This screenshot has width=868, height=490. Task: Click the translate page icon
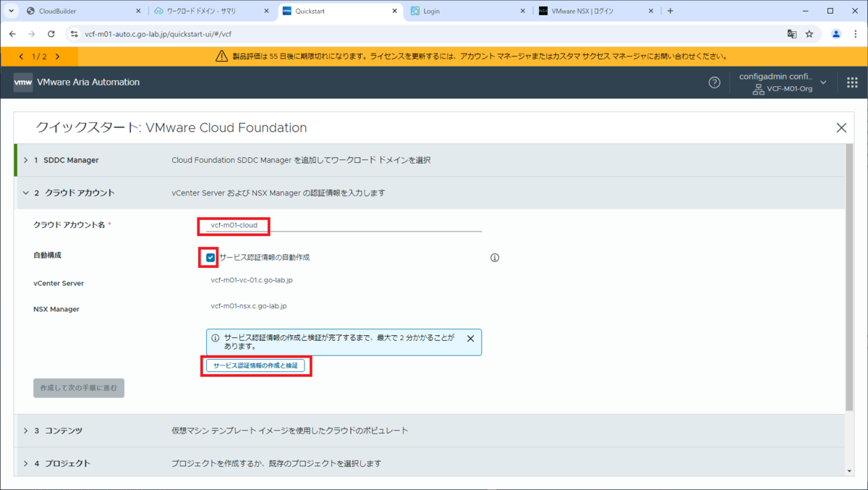click(792, 33)
